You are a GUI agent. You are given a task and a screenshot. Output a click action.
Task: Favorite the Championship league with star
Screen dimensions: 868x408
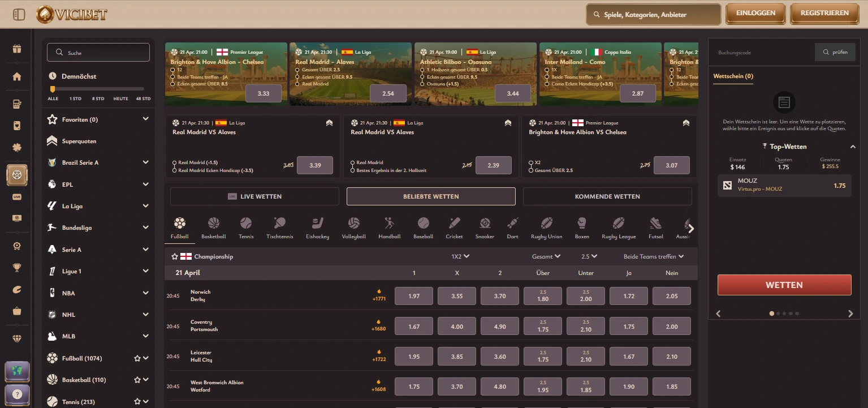click(175, 257)
